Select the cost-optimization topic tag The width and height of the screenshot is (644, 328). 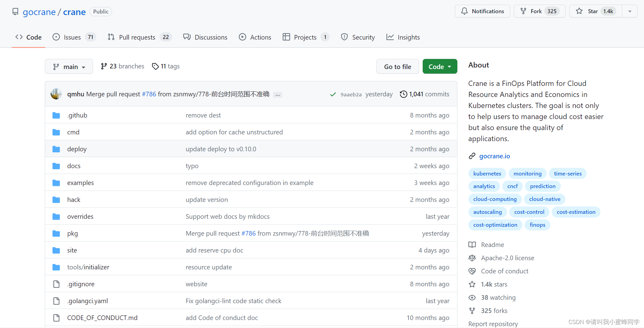(495, 225)
